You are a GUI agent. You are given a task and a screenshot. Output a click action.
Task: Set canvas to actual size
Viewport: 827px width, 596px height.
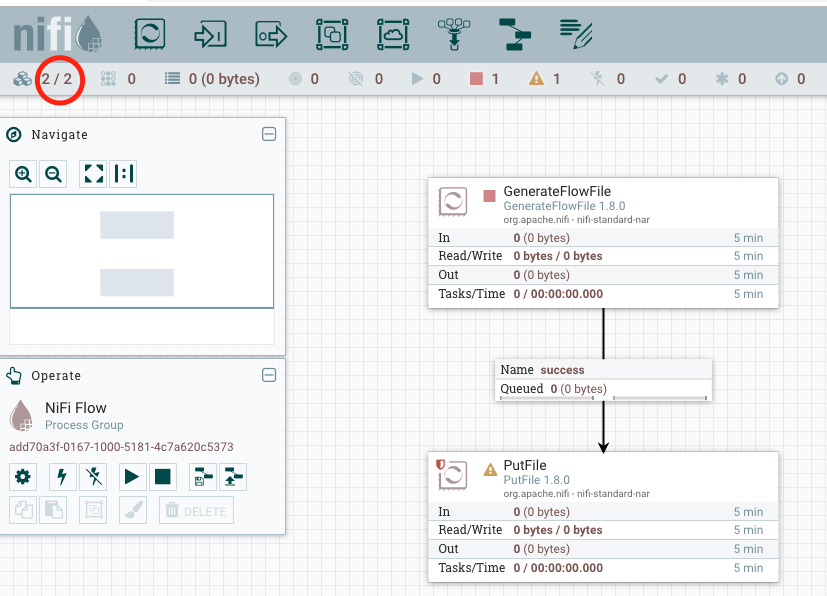pyautogui.click(x=123, y=174)
